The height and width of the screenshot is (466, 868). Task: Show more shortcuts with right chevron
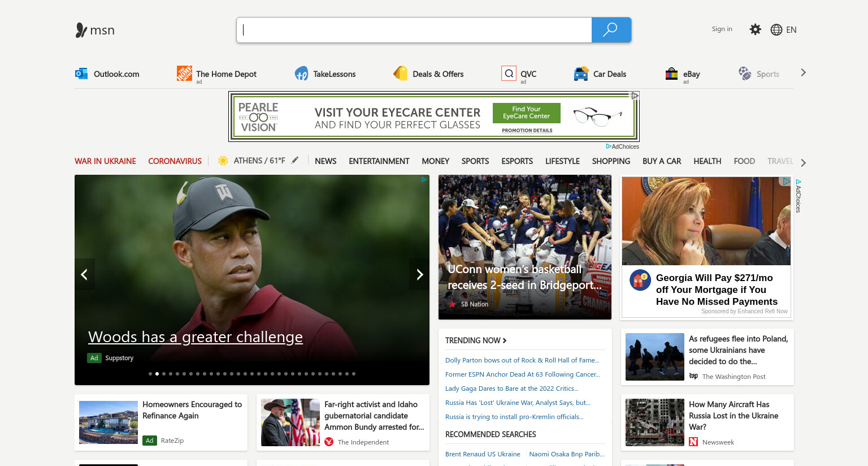click(x=803, y=72)
